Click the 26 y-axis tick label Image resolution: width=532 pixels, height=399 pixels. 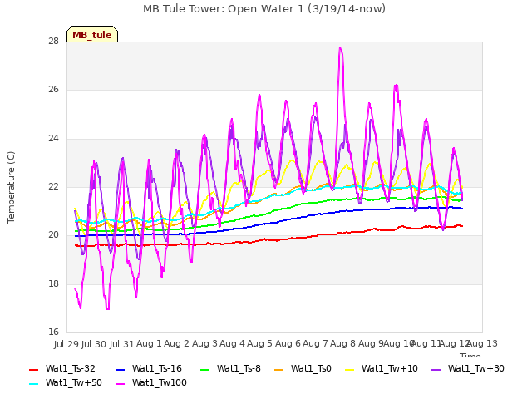(x=53, y=89)
